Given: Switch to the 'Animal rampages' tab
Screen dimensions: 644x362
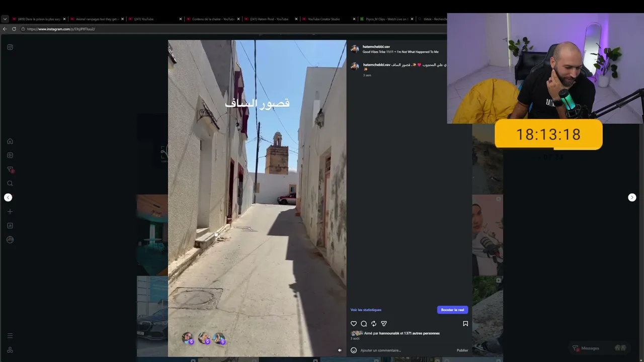Looking at the screenshot, I should (x=97, y=19).
